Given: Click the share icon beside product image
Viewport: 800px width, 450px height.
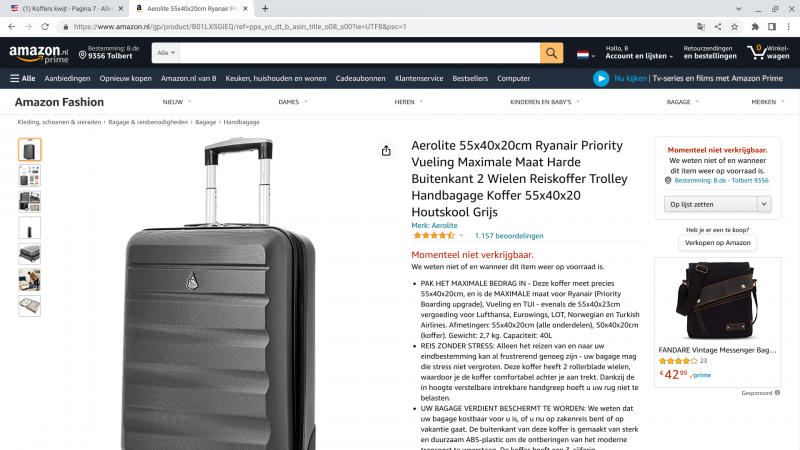Looking at the screenshot, I should tap(386, 151).
